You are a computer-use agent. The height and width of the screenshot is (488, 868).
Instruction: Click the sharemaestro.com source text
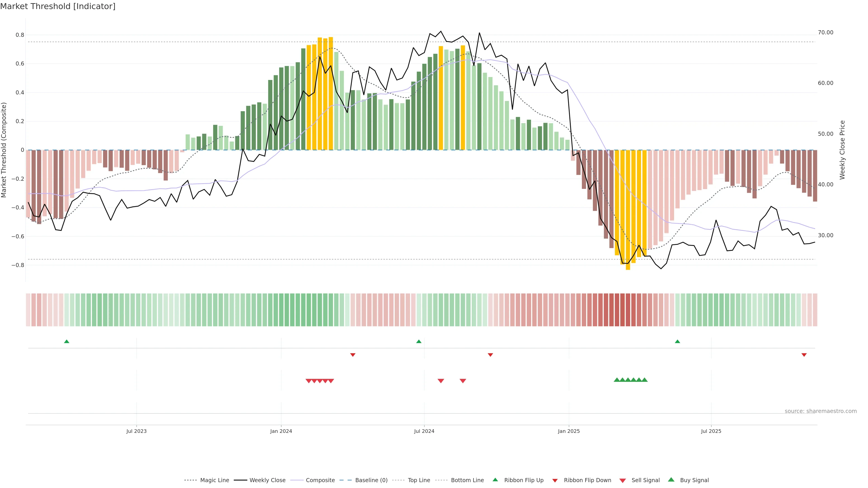tap(821, 411)
